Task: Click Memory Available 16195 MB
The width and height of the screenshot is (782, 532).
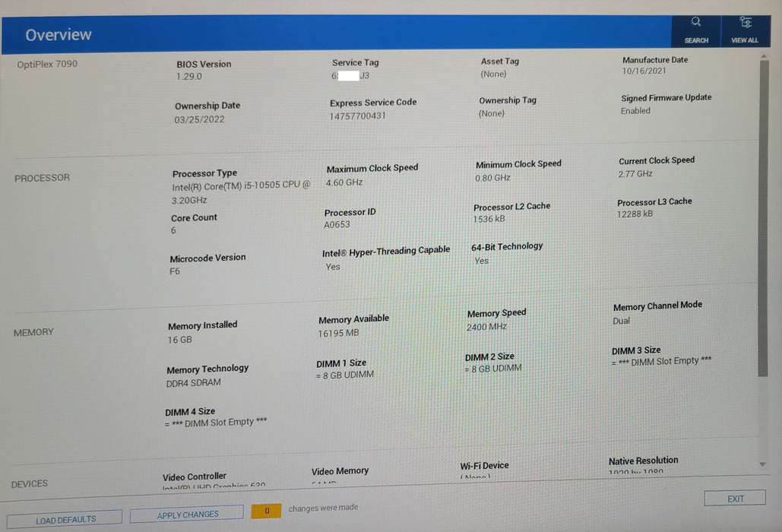Action: [x=338, y=333]
